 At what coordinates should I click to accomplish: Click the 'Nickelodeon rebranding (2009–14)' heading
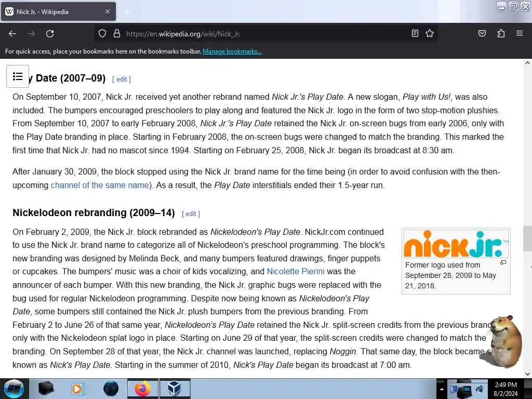94,212
